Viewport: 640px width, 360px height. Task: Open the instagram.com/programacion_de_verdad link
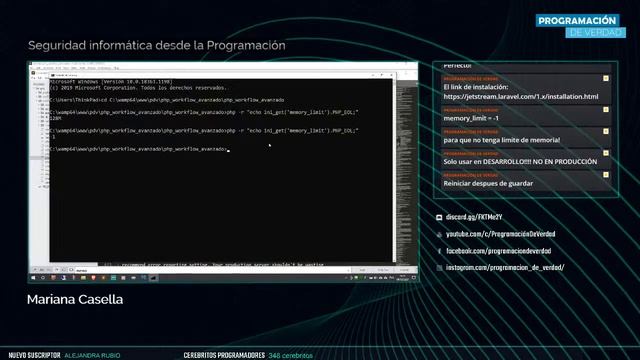(x=505, y=268)
